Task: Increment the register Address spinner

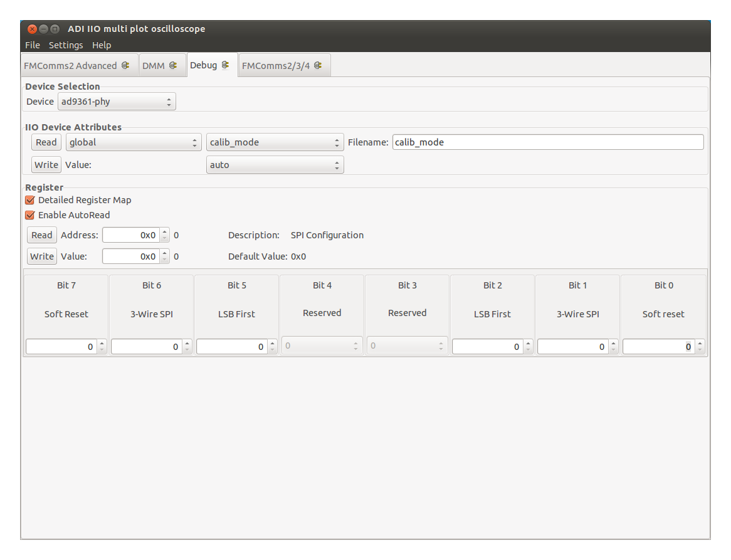Action: pyautogui.click(x=164, y=231)
